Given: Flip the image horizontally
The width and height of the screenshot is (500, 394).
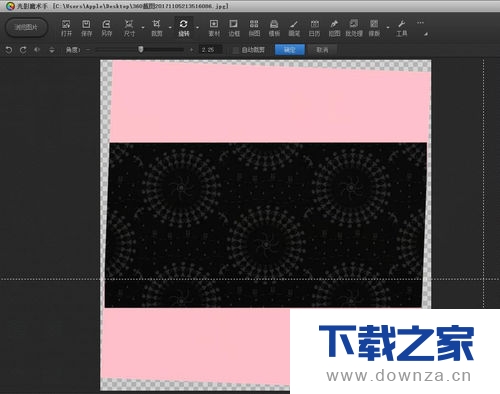Looking at the screenshot, I should (37, 50).
